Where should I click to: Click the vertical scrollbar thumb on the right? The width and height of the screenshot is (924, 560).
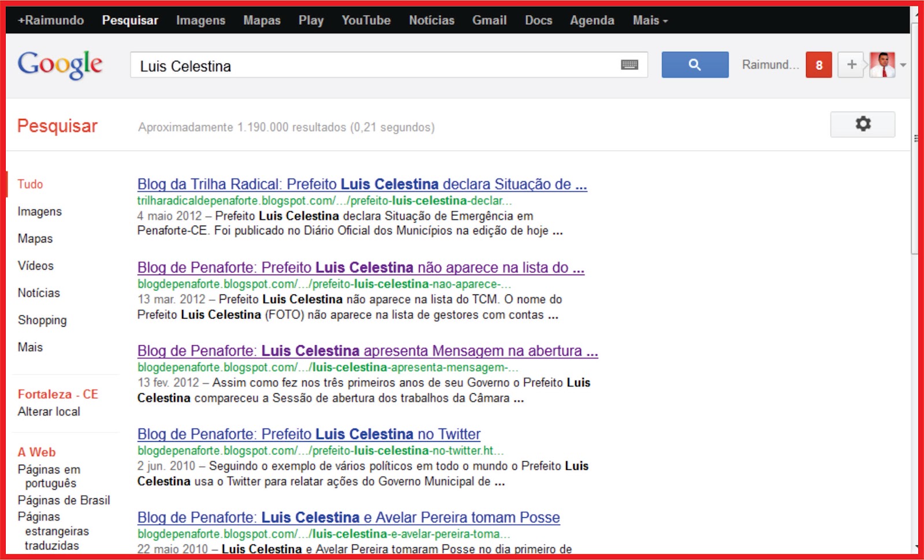(915, 139)
